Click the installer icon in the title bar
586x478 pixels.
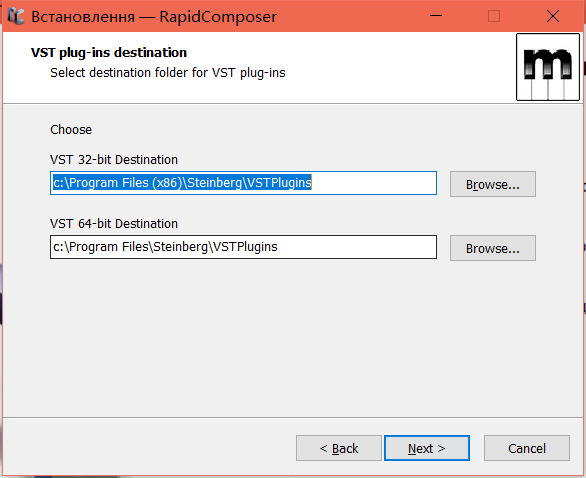click(15, 16)
